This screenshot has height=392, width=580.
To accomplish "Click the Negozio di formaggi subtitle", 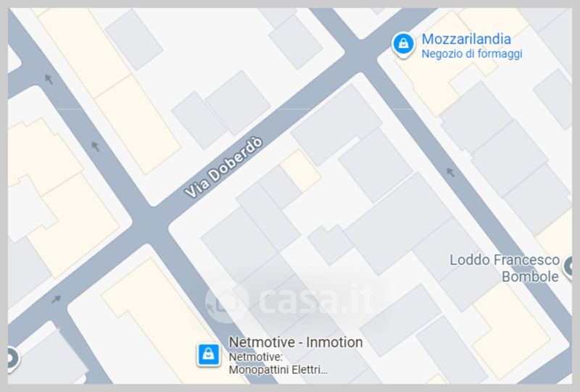I will [x=472, y=54].
